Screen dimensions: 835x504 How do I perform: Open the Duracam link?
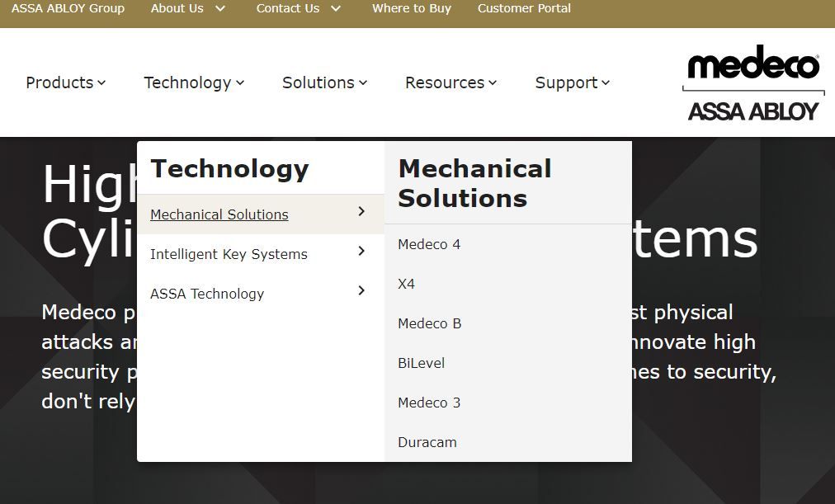427,442
